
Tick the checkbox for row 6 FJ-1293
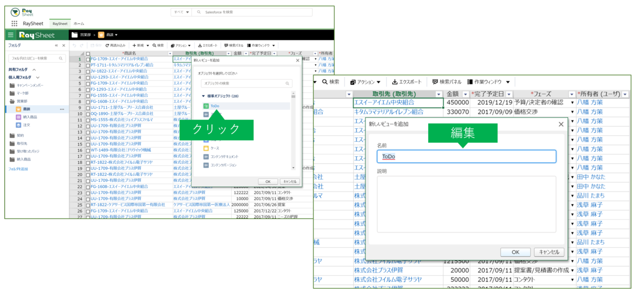[88, 89]
